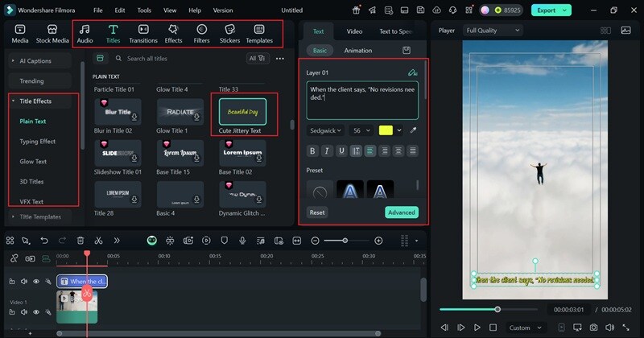This screenshot has height=338, width=644.
Task: Open the Sedgwick font dropdown
Action: pos(325,130)
